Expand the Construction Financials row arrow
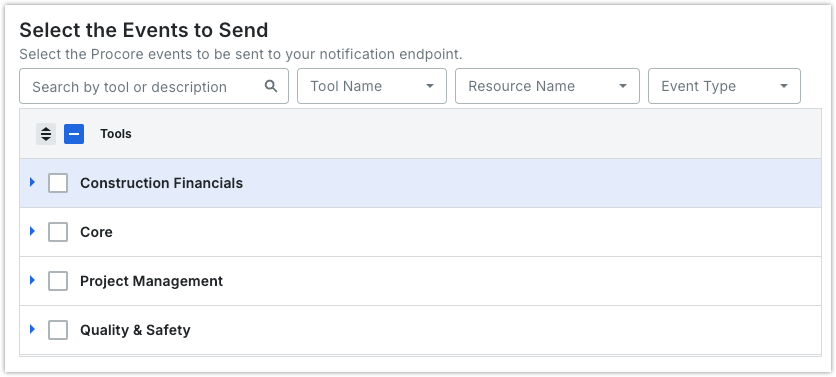Image resolution: width=836 pixels, height=377 pixels. (33, 182)
